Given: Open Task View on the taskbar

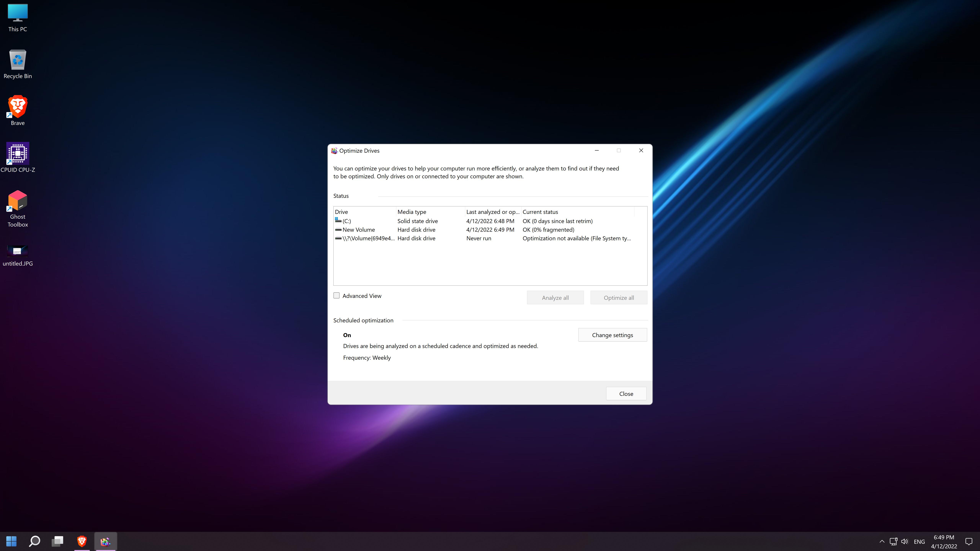Looking at the screenshot, I should tap(58, 541).
